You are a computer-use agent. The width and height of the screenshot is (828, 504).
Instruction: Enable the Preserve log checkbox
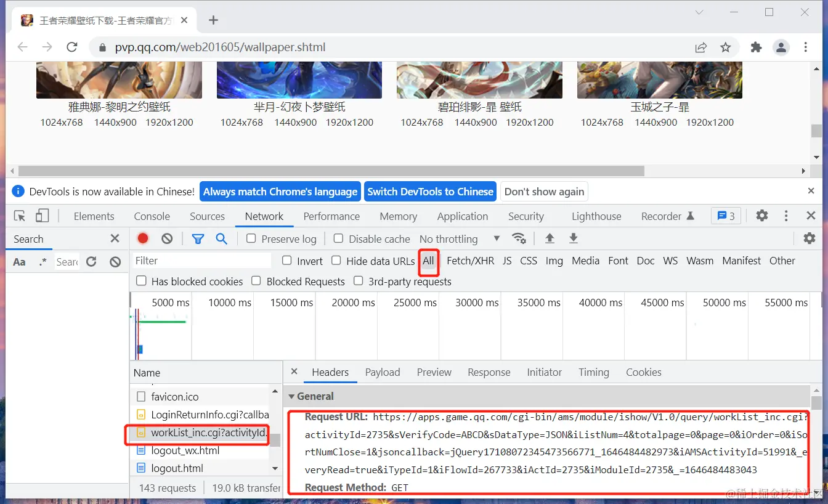click(251, 238)
